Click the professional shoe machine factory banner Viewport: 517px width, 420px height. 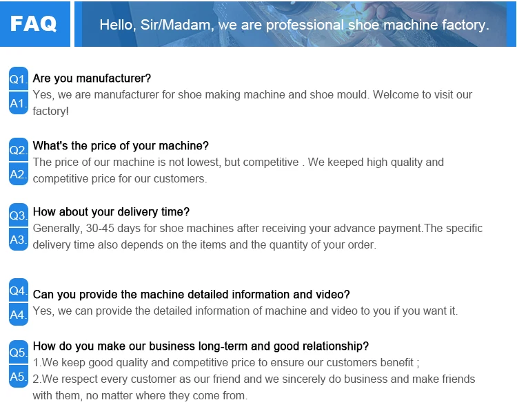pyautogui.click(x=294, y=25)
